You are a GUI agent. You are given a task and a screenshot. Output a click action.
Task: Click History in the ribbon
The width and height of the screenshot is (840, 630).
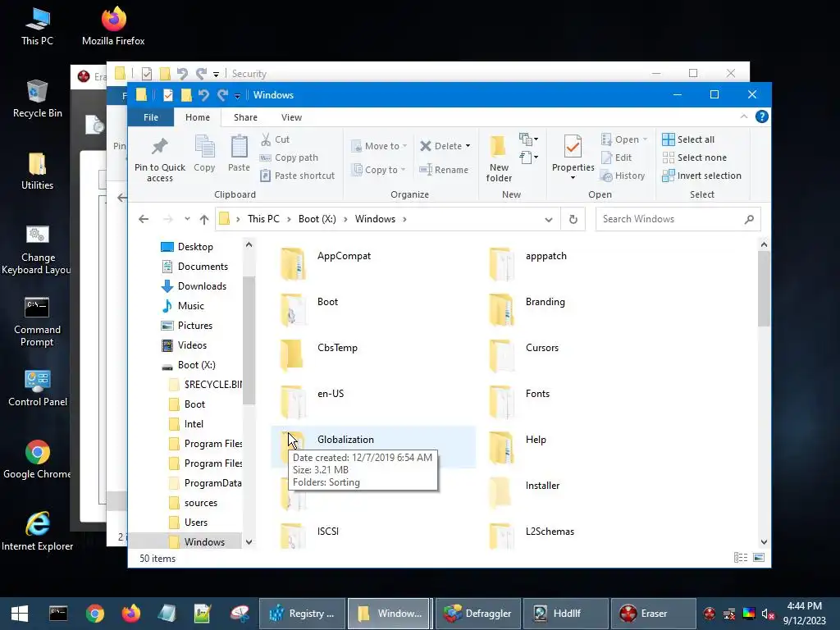(623, 176)
